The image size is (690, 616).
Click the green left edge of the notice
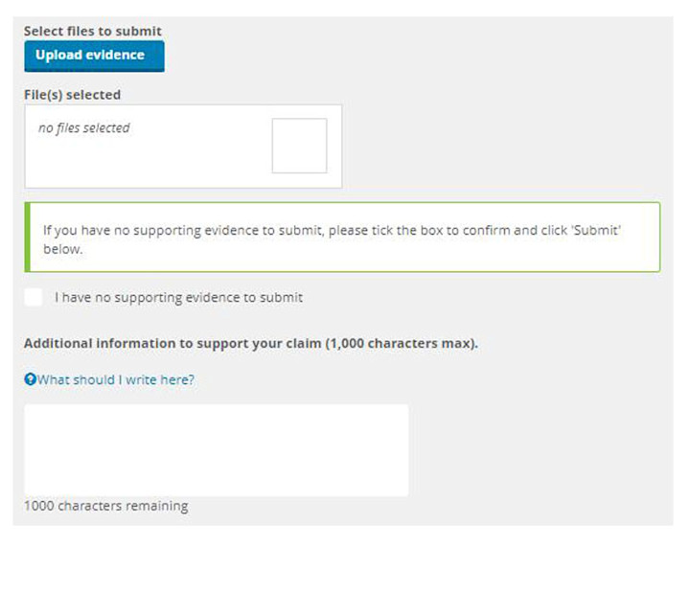point(28,238)
